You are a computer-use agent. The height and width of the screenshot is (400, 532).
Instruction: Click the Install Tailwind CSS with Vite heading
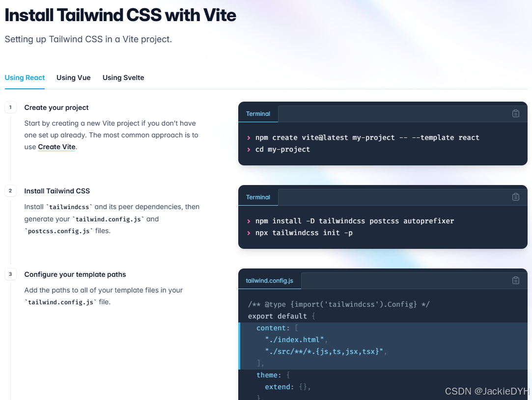coord(120,15)
